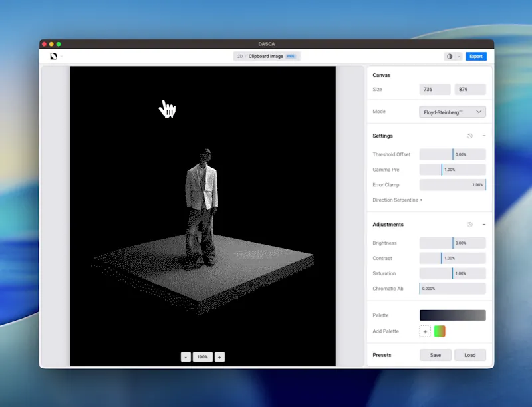532x407 pixels.
Task: Edit the canvas height field 879
Action: [x=470, y=90]
